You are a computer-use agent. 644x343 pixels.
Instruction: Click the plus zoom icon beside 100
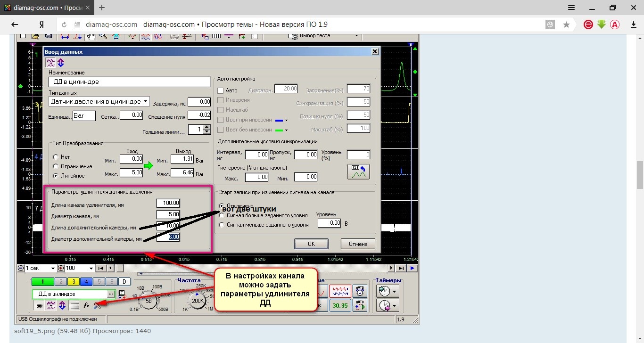61,268
